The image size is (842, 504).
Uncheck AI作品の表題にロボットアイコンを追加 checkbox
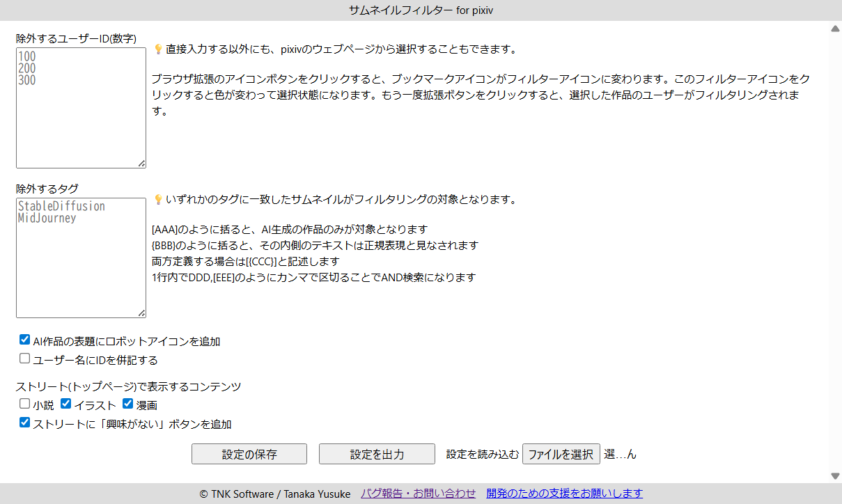coord(25,340)
